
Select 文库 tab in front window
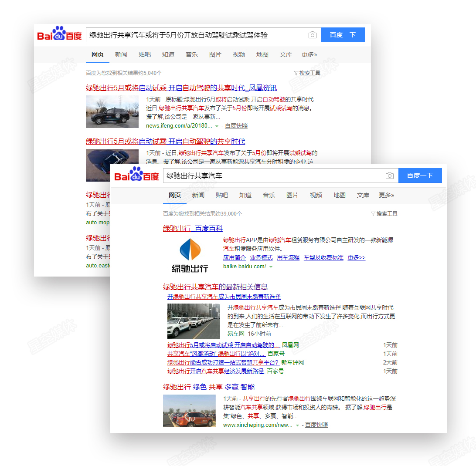pos(363,195)
